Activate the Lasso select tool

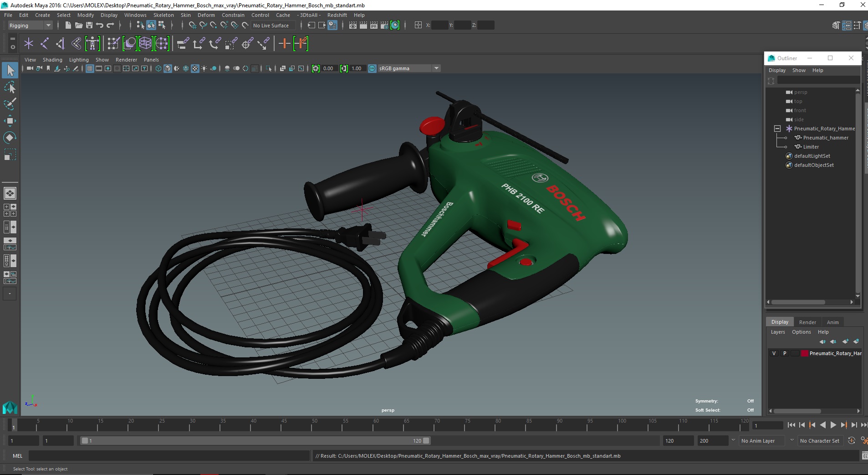(10, 87)
